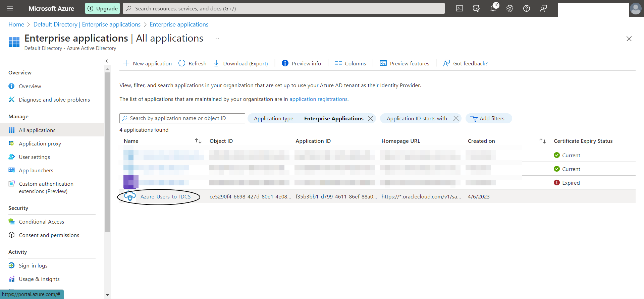This screenshot has height=299, width=644.
Task: Sort applications by Created on column
Action: (543, 141)
